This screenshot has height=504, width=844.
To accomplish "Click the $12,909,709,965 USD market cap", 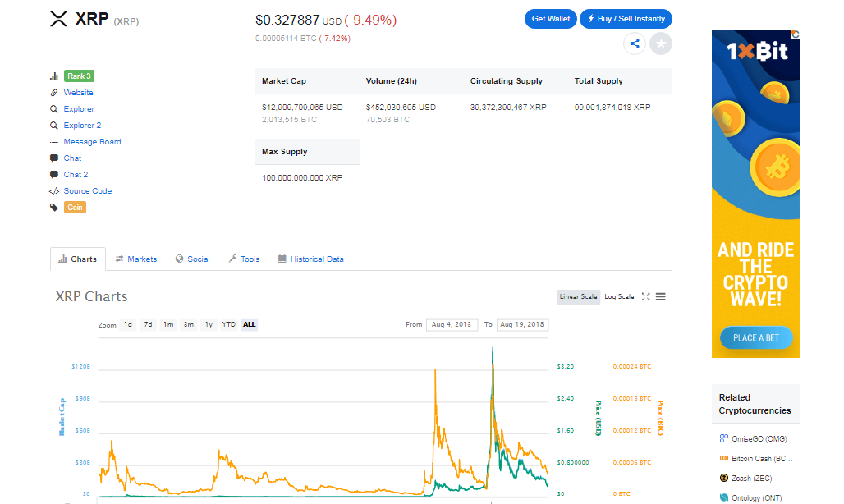I will 302,108.
